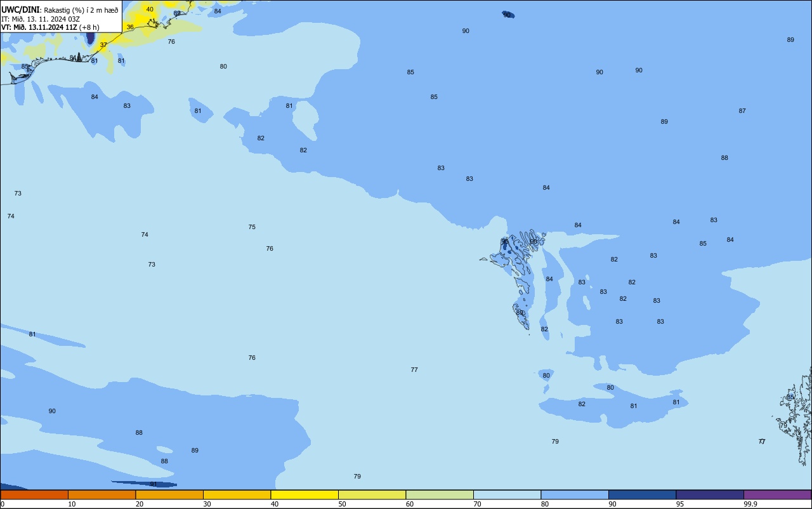Click the legend tick label 70

[x=477, y=504]
